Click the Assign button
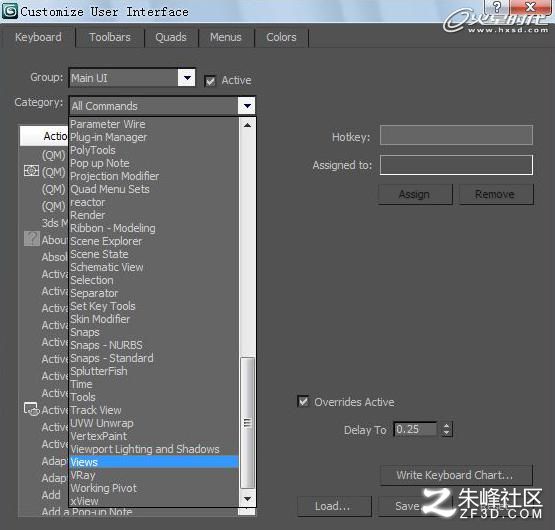This screenshot has width=555, height=530. [x=415, y=194]
